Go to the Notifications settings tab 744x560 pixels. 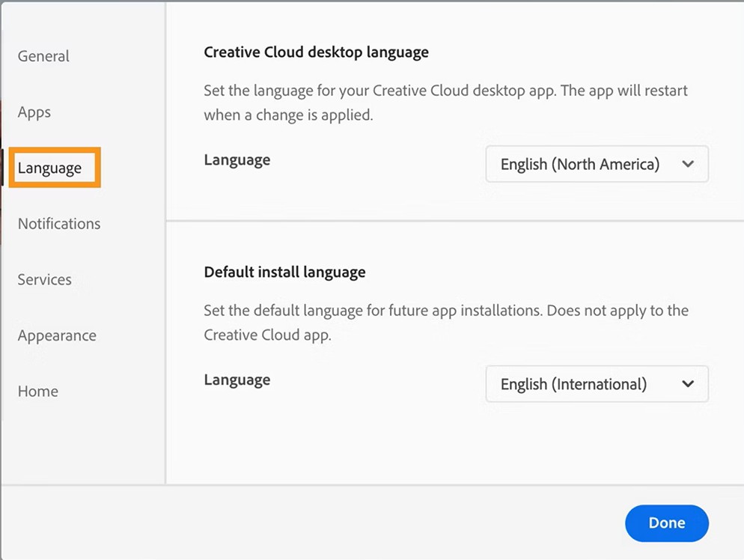click(x=59, y=224)
